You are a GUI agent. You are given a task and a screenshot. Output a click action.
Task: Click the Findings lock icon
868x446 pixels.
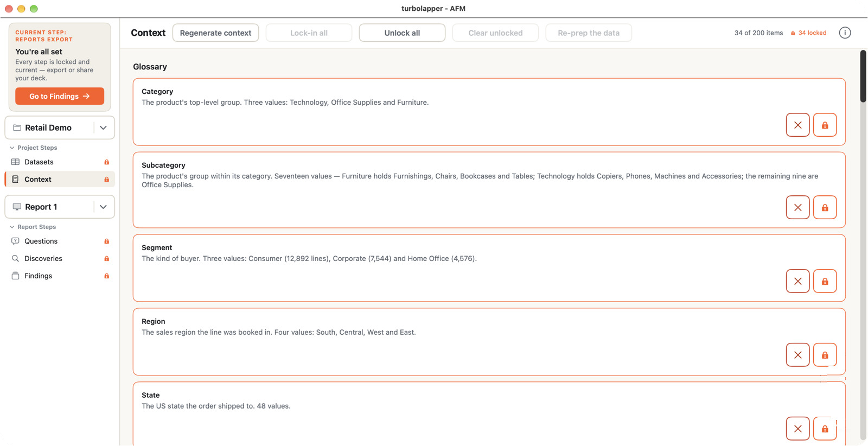pos(106,276)
